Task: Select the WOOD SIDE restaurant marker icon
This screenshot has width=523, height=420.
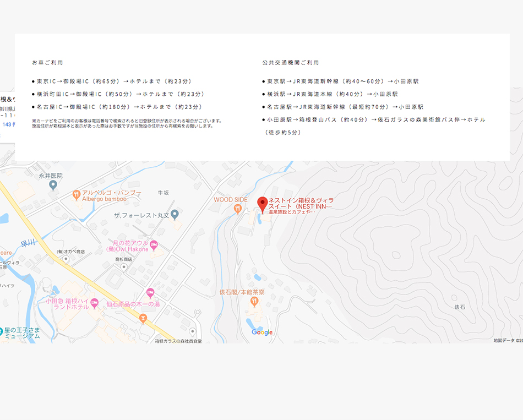Action: click(237, 208)
